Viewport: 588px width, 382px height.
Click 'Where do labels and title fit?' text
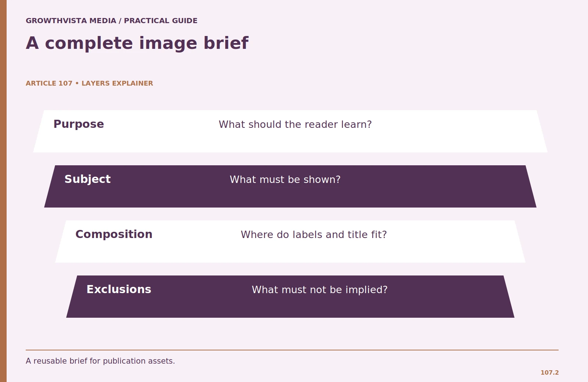[x=314, y=235]
